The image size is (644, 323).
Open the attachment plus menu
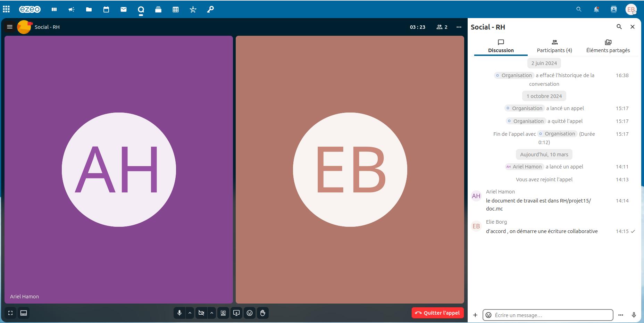(475, 315)
